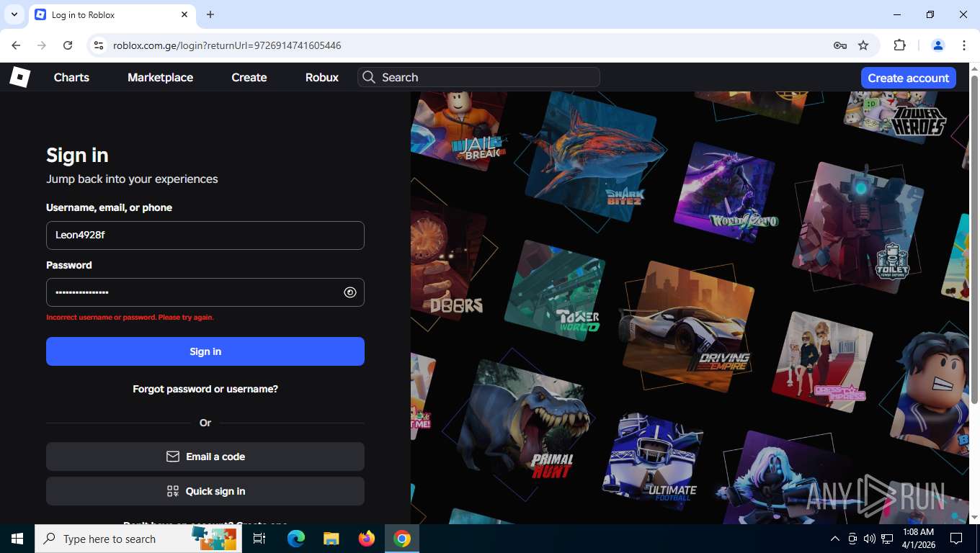Open the Robux menu
Image resolution: width=980 pixels, height=553 pixels.
(322, 77)
